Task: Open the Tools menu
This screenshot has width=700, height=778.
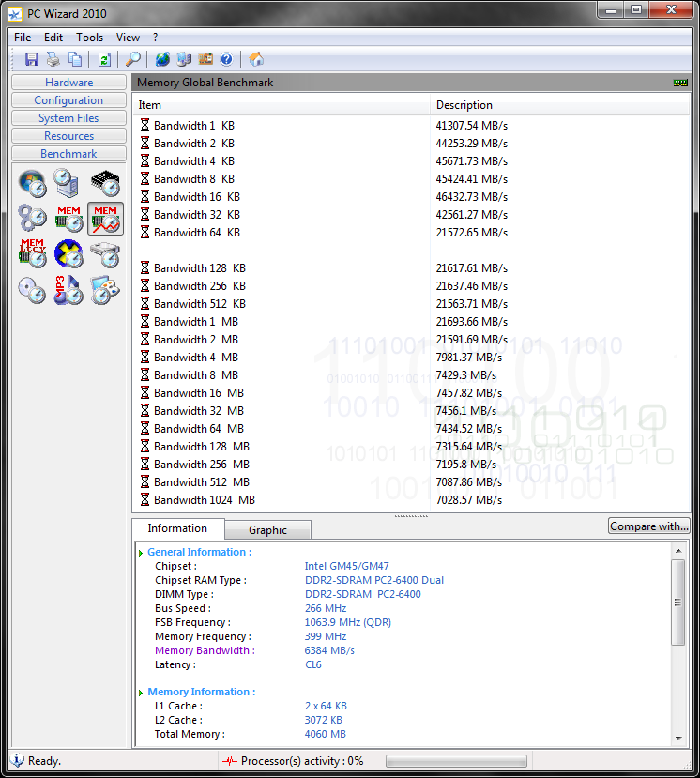Action: (90, 38)
